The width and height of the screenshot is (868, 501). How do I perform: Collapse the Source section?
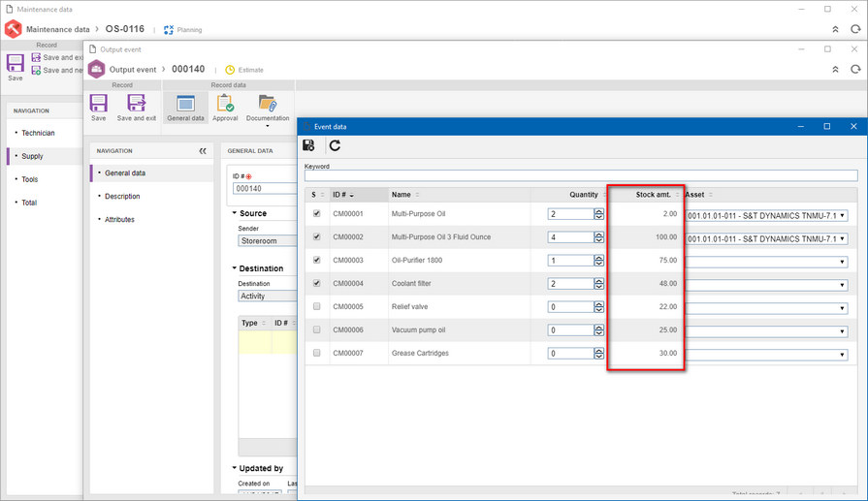[234, 213]
